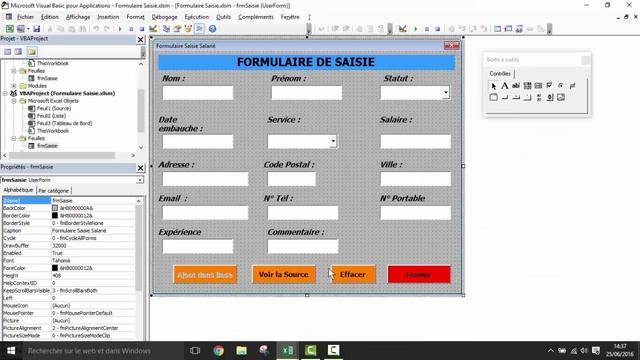
Task: Select the Frame control in the toolbox
Action: click(494, 97)
